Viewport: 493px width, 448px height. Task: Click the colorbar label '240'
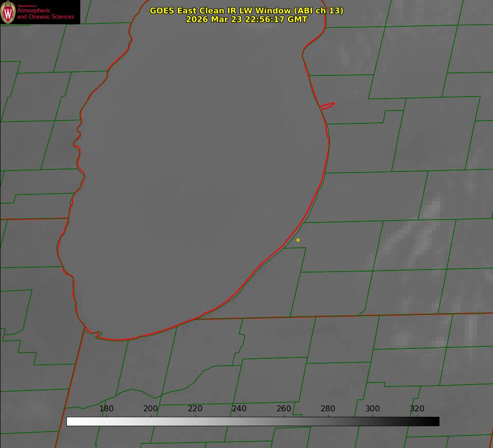click(239, 408)
